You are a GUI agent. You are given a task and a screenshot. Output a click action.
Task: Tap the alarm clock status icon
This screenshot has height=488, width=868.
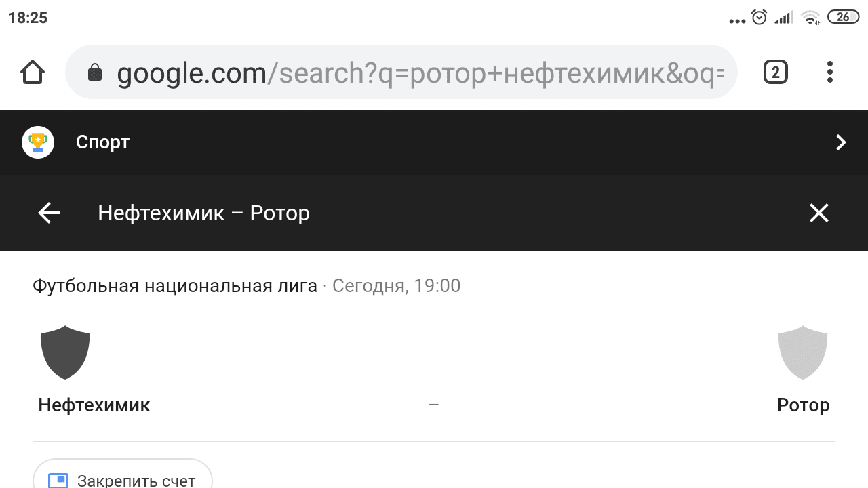point(759,18)
